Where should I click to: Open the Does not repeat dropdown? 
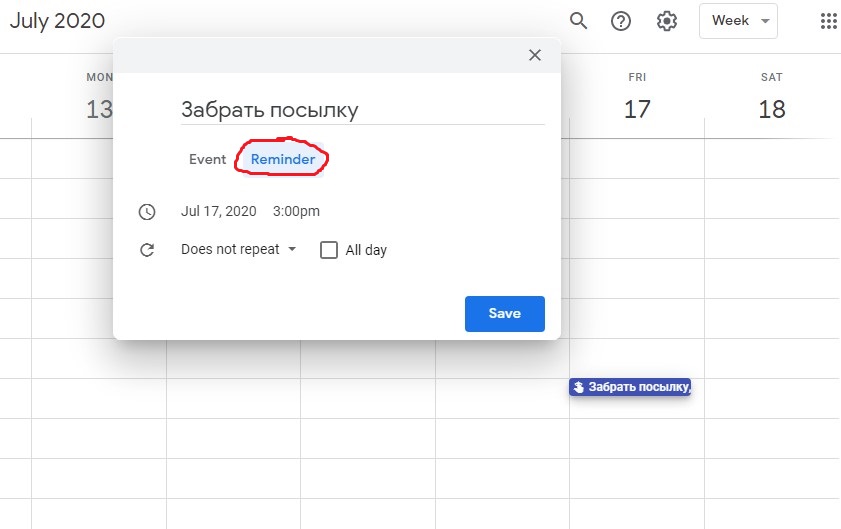click(238, 250)
